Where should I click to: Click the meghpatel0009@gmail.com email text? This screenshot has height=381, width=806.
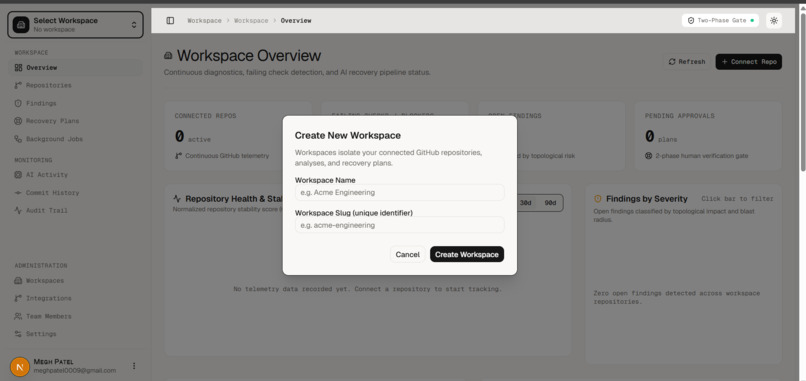pos(75,370)
